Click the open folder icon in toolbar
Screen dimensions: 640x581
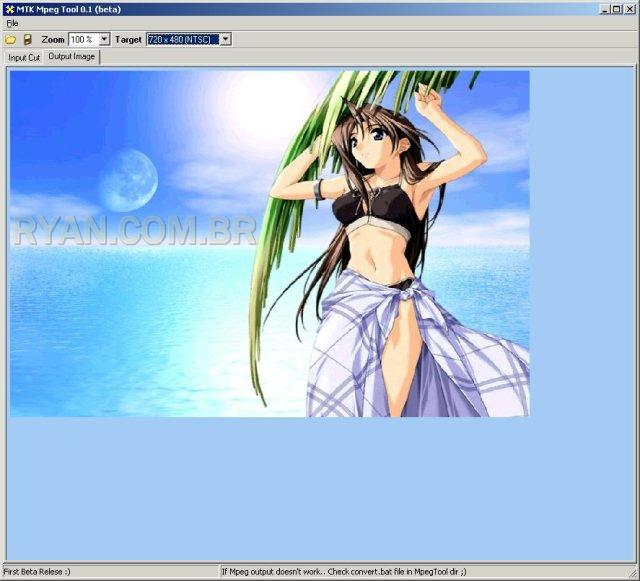coord(10,39)
